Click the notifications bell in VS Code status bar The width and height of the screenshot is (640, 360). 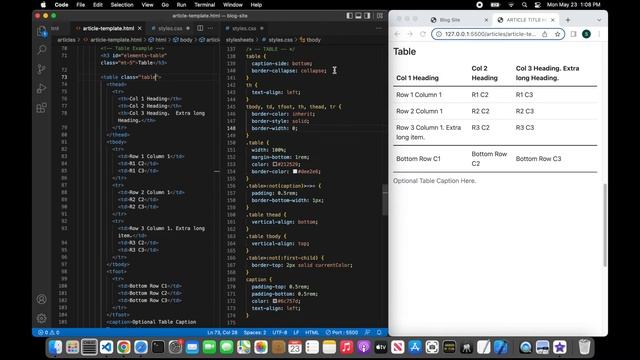click(x=379, y=332)
